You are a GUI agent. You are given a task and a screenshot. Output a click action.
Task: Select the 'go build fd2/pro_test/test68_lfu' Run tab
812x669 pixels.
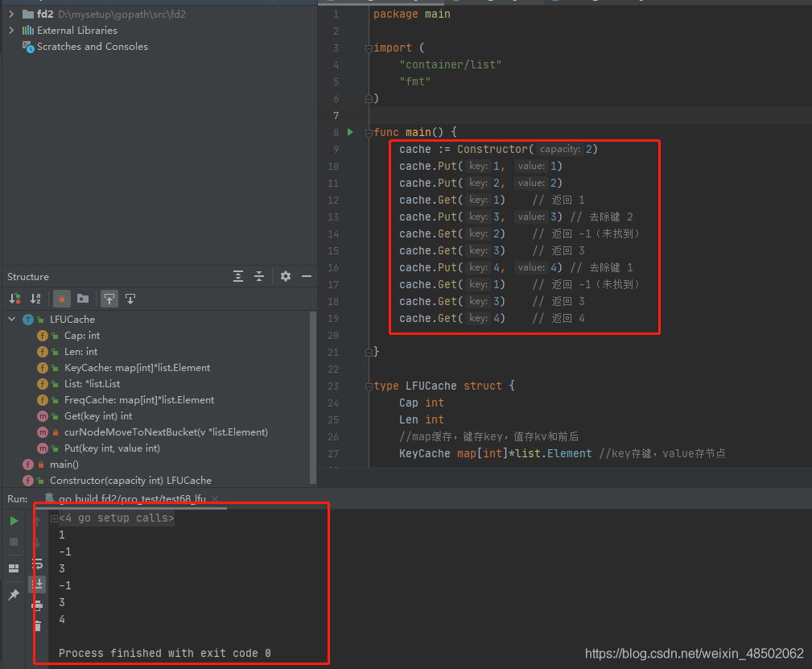pyautogui.click(x=132, y=498)
